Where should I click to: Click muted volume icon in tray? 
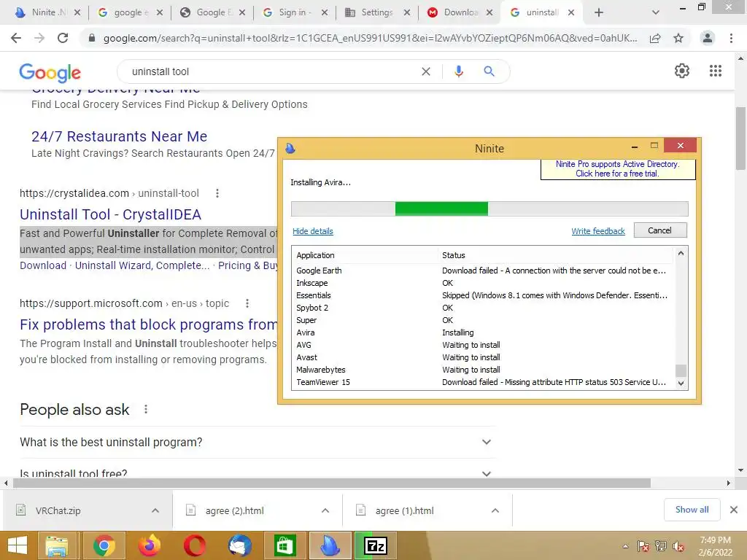click(x=678, y=547)
